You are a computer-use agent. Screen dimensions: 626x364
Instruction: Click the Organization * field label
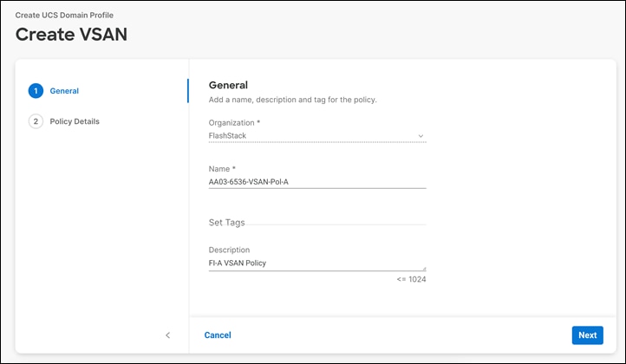tap(234, 123)
